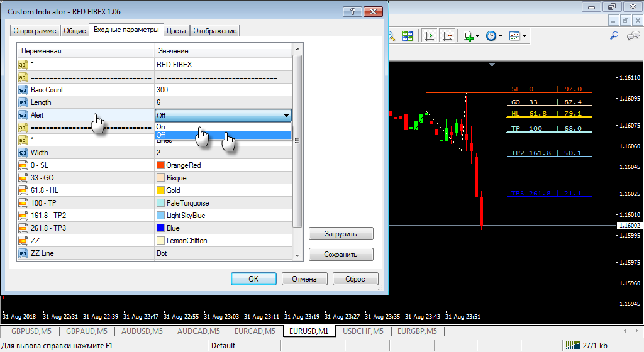Click the dialog help question mark button
This screenshot has height=352, width=644.
[x=352, y=11]
